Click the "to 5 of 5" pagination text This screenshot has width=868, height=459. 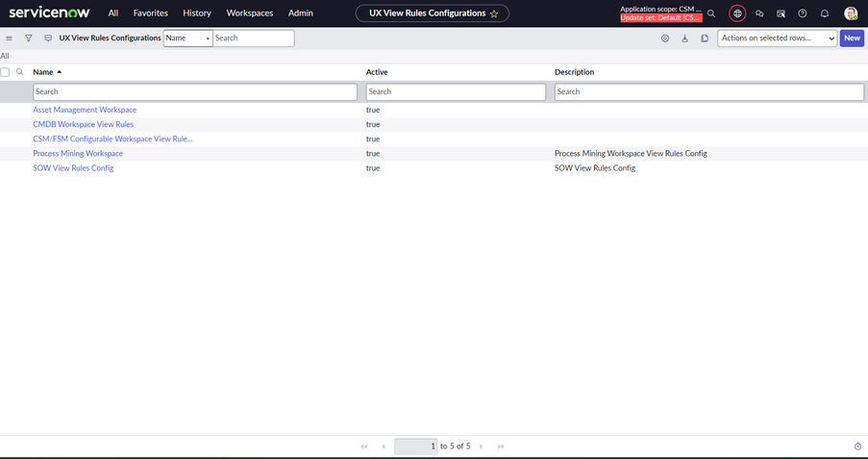[455, 446]
